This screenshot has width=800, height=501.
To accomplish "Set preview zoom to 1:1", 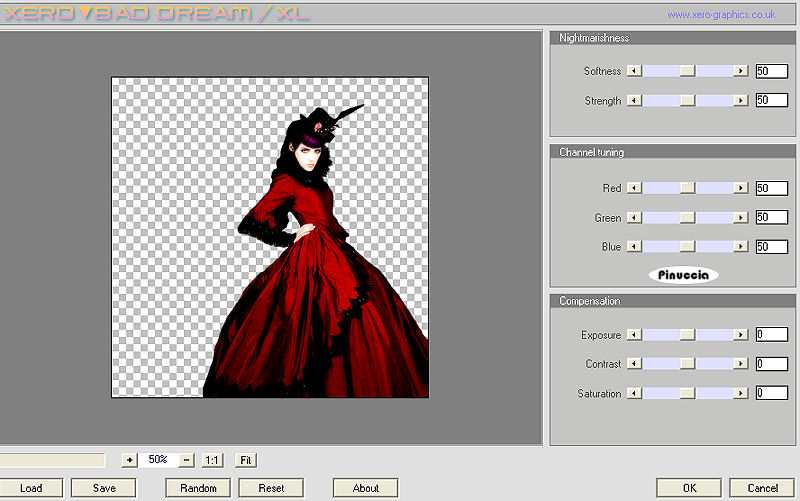I will [x=212, y=460].
